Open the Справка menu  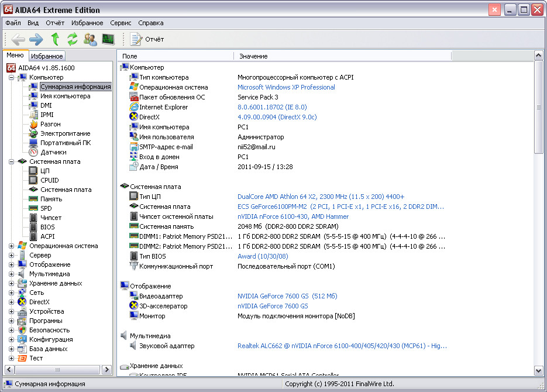151,23
